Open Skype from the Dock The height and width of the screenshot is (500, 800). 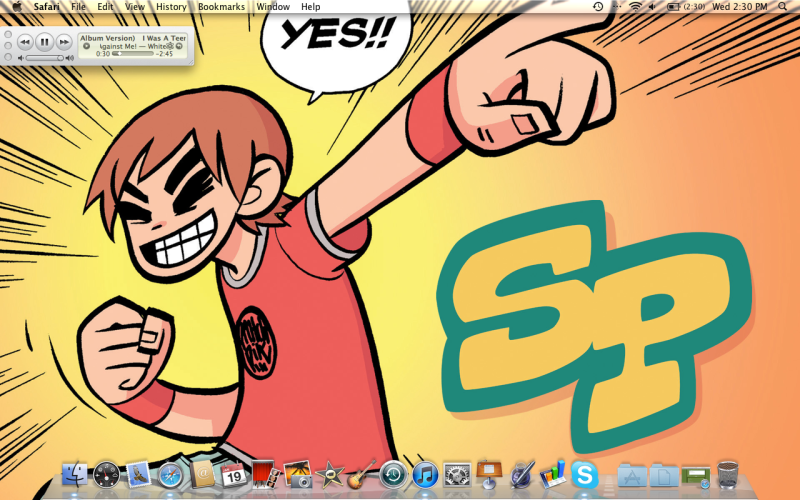pyautogui.click(x=585, y=474)
